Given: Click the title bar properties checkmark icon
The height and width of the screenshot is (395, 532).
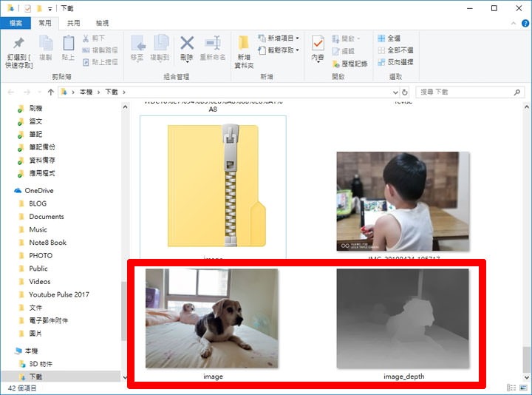Looking at the screenshot, I should tap(27, 8).
